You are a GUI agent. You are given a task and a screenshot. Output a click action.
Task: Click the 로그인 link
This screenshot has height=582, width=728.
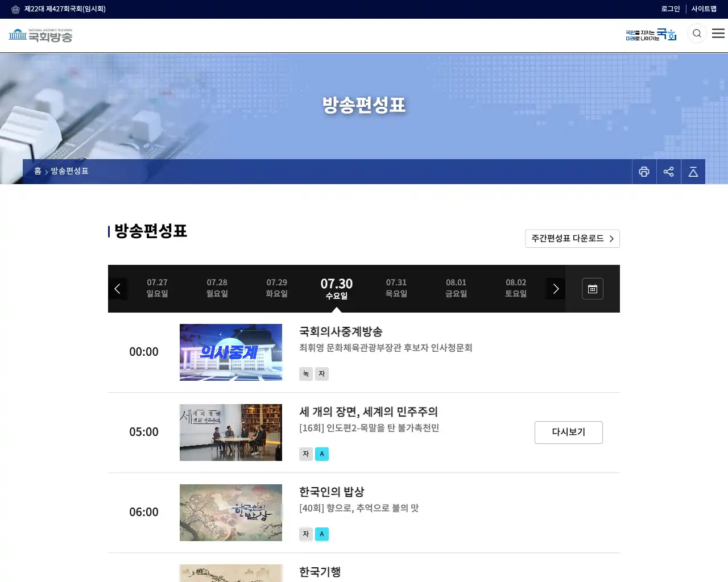(671, 9)
